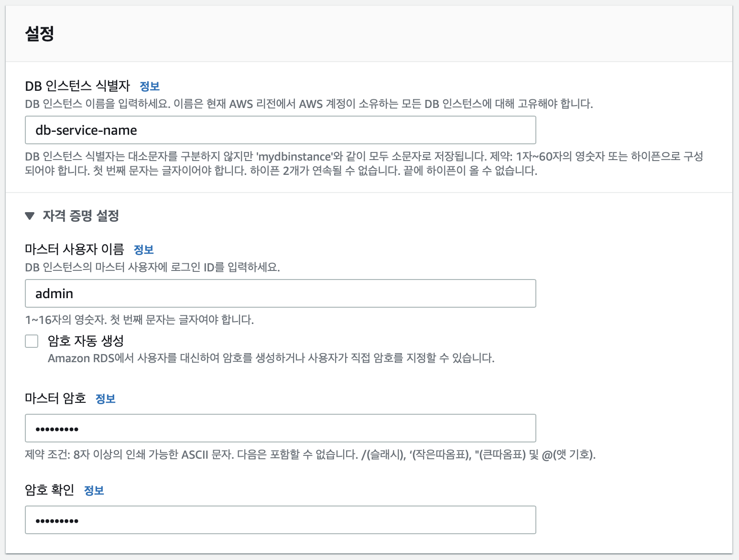Toggle the Amazon RDS password auto-generate checkbox
The height and width of the screenshot is (560, 739).
31,341
